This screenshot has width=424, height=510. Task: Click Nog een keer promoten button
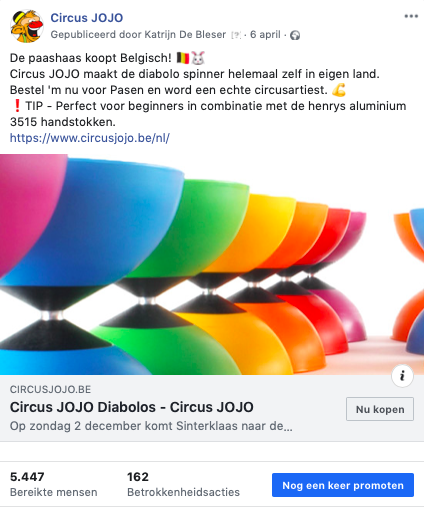pyautogui.click(x=343, y=485)
